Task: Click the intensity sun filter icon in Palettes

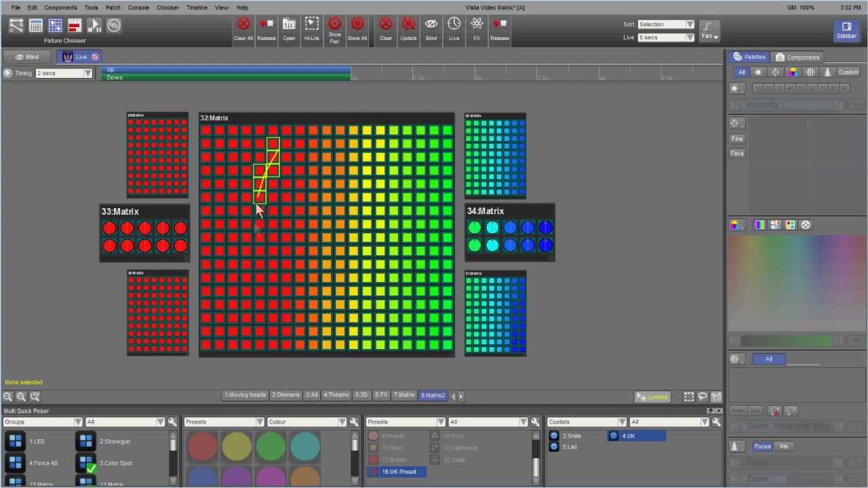Action: pyautogui.click(x=758, y=72)
